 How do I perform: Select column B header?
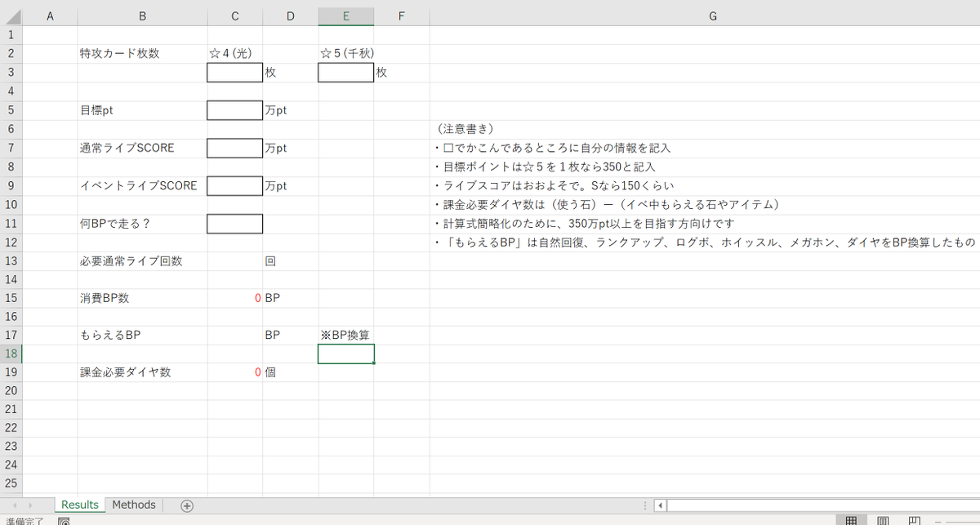click(x=143, y=16)
